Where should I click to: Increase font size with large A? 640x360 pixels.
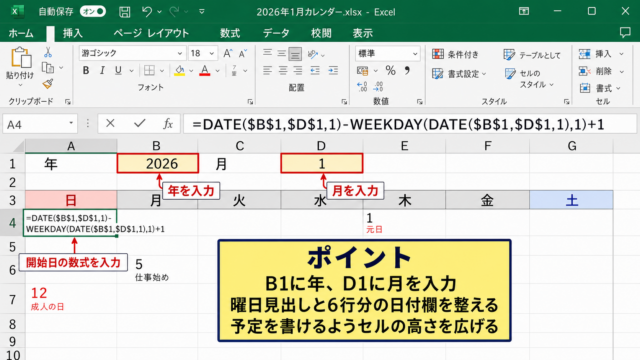click(x=227, y=53)
